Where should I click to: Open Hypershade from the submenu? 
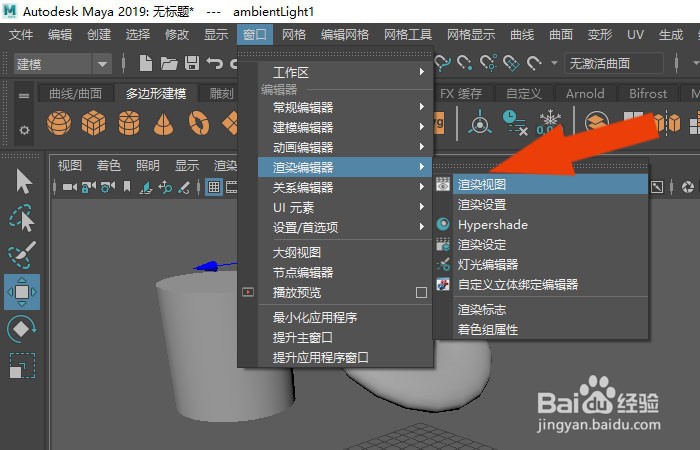tap(550, 225)
